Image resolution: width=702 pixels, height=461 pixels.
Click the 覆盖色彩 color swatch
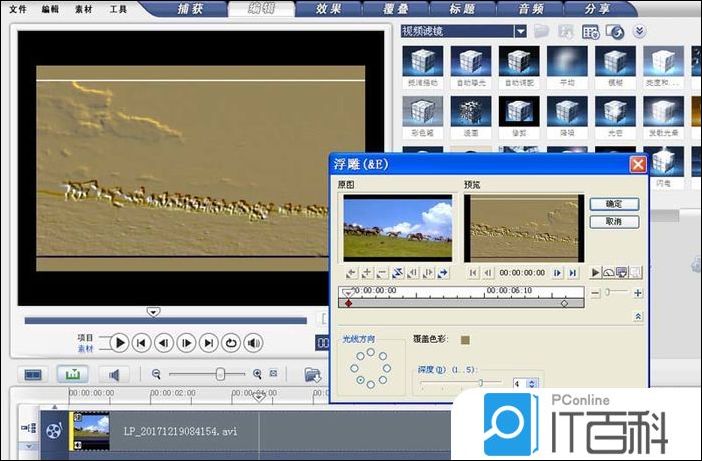[464, 341]
